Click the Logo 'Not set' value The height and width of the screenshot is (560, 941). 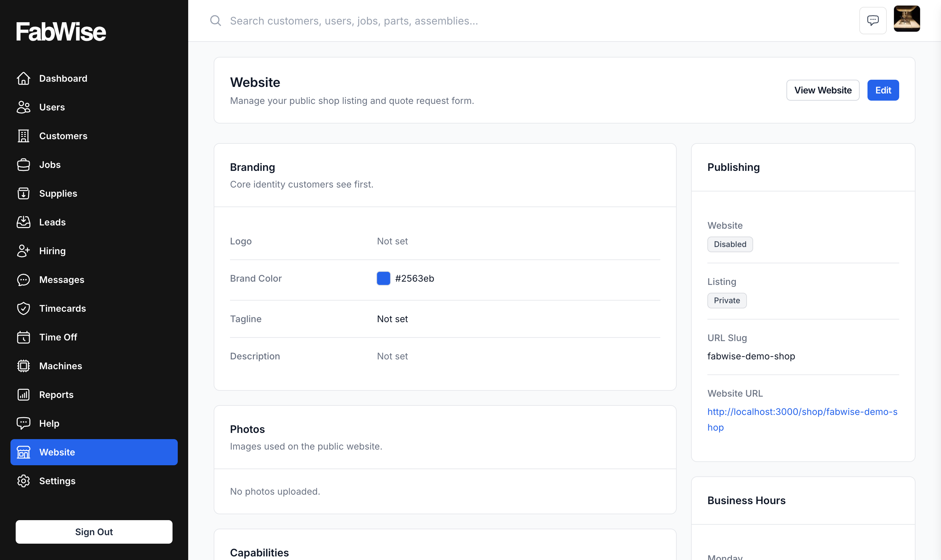(392, 241)
